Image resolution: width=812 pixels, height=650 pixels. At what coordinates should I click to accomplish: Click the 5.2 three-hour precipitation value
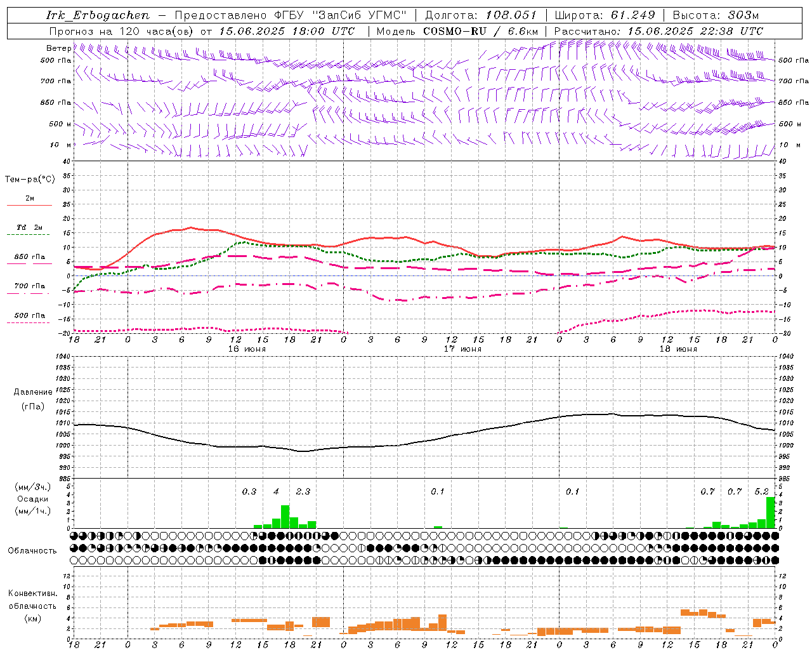tap(762, 491)
